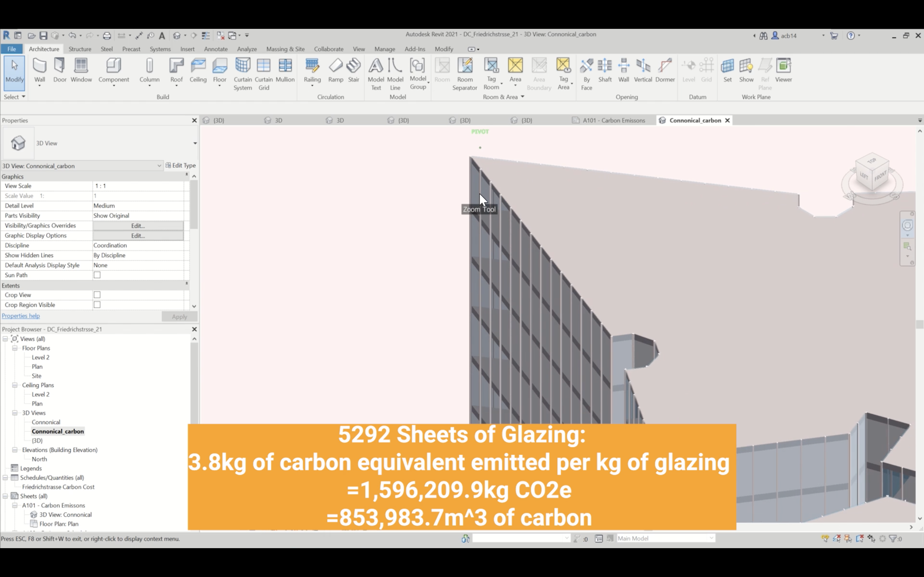The width and height of the screenshot is (924, 577).
Task: Open the Massing & Site ribbon tab
Action: (285, 49)
